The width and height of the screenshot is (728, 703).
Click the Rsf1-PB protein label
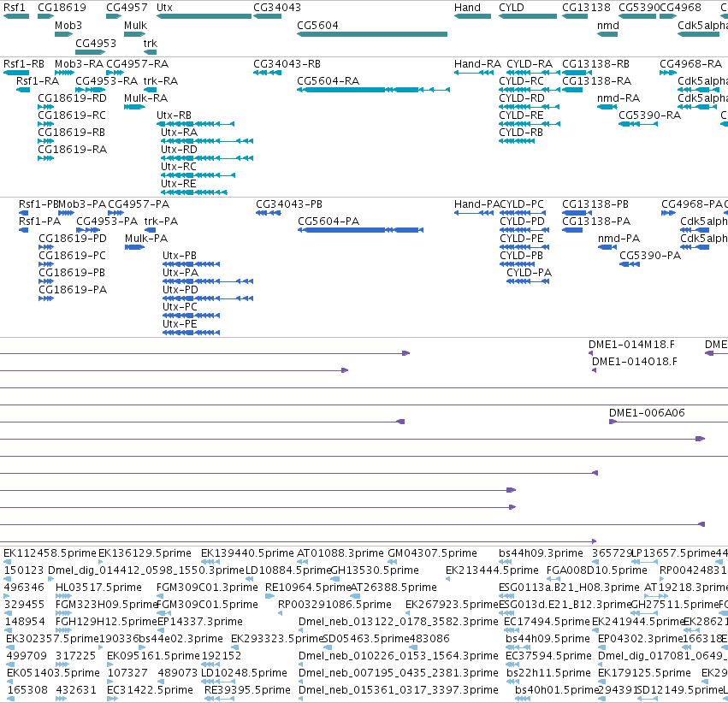click(x=39, y=204)
